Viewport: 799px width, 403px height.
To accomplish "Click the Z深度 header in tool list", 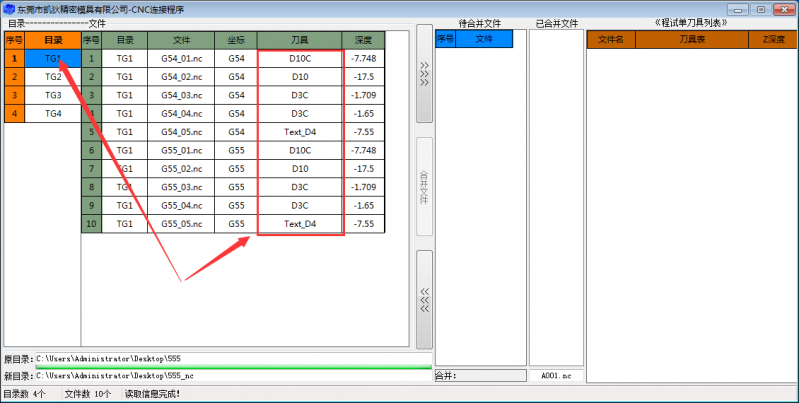I will pos(773,40).
